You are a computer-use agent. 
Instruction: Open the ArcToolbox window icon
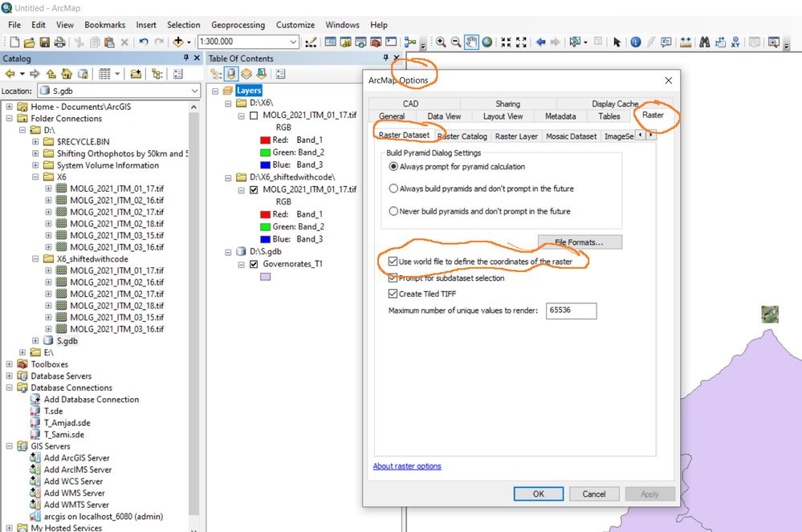[376, 42]
